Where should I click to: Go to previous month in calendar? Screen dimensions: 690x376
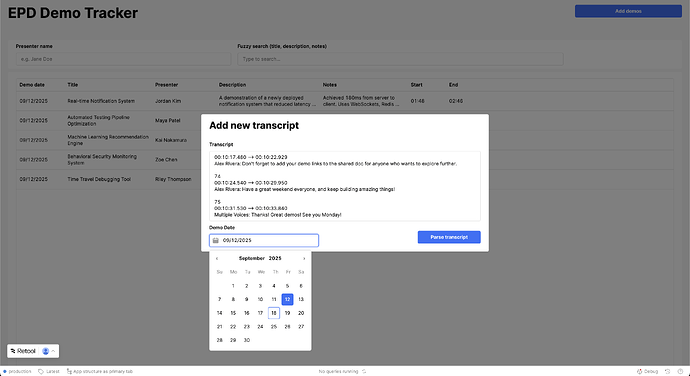217,258
